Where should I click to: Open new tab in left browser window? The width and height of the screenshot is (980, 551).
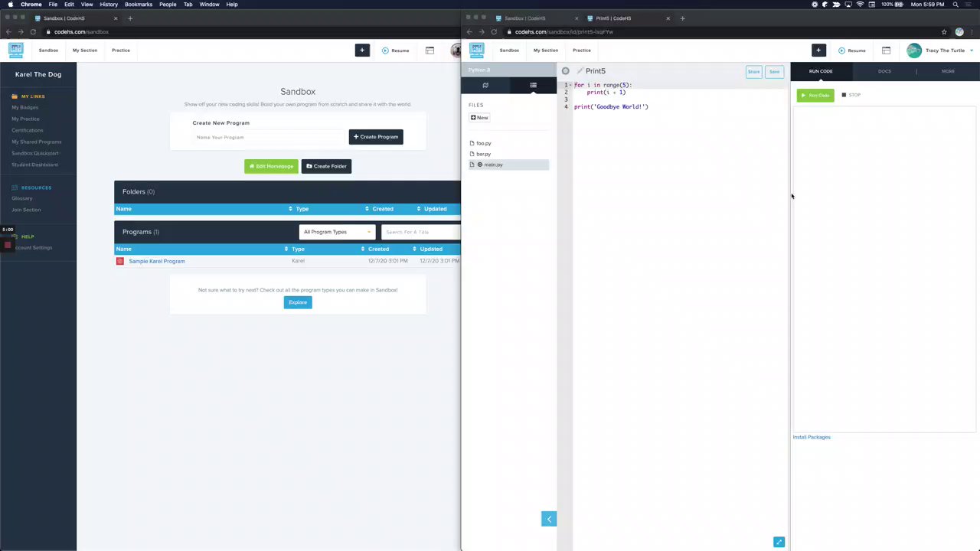point(130,18)
